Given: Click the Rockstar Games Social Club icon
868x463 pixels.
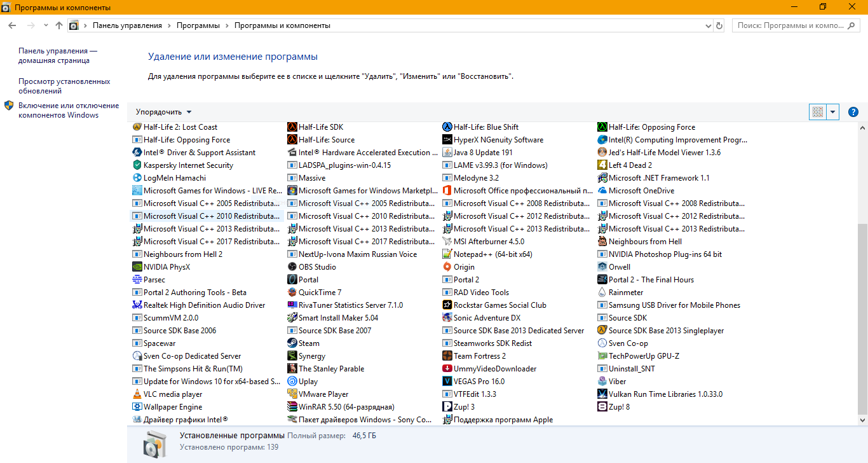Looking at the screenshot, I should (x=447, y=305).
